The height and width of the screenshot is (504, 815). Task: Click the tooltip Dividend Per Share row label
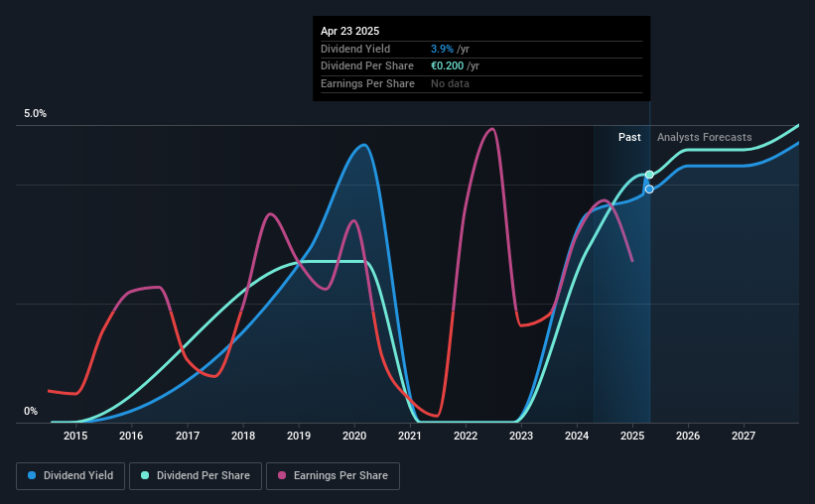367,66
